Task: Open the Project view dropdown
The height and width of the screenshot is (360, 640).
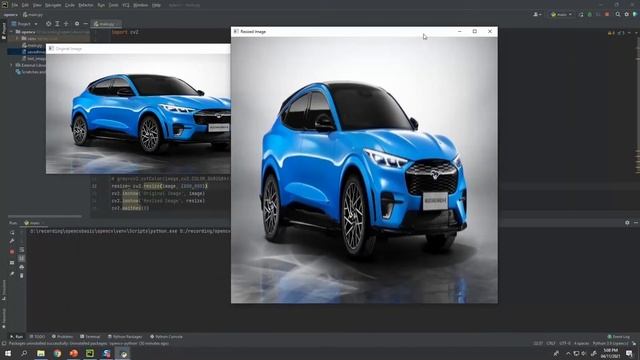Action: (24, 24)
